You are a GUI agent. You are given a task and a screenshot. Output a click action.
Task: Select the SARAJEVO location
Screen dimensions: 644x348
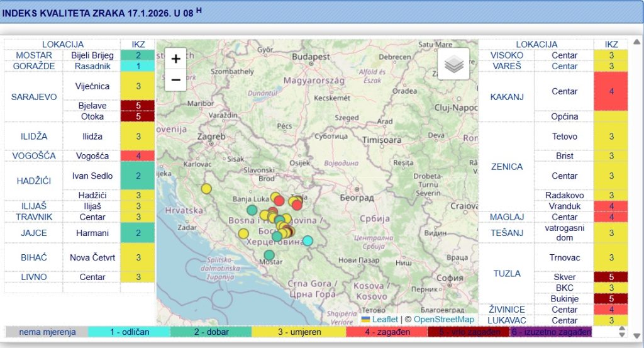[34, 97]
